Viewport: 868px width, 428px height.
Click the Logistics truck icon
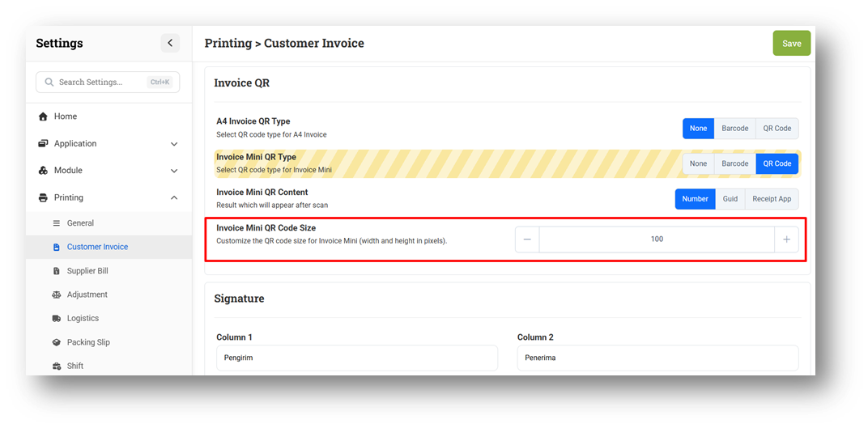click(56, 319)
